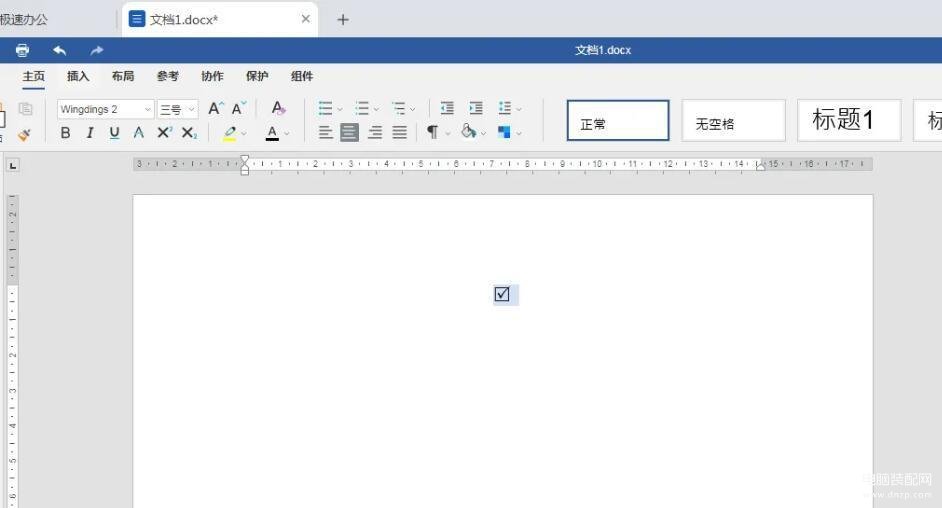
Task: Apply a bulleted list
Action: tap(325, 109)
